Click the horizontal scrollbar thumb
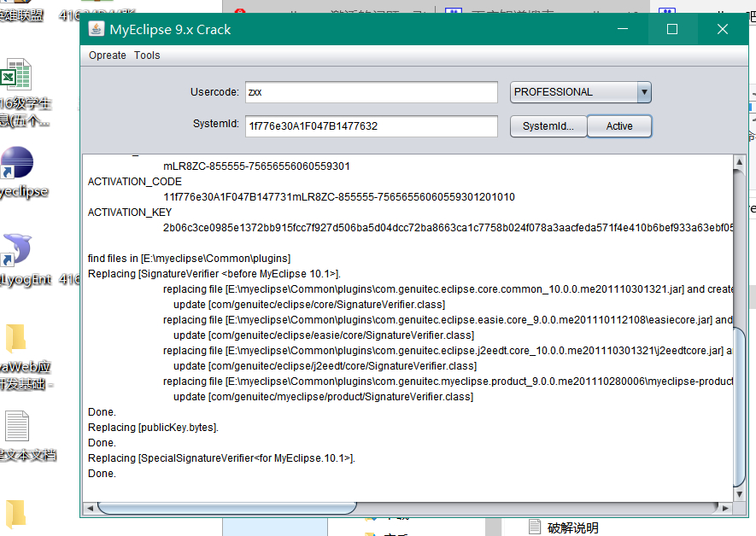 (227, 508)
